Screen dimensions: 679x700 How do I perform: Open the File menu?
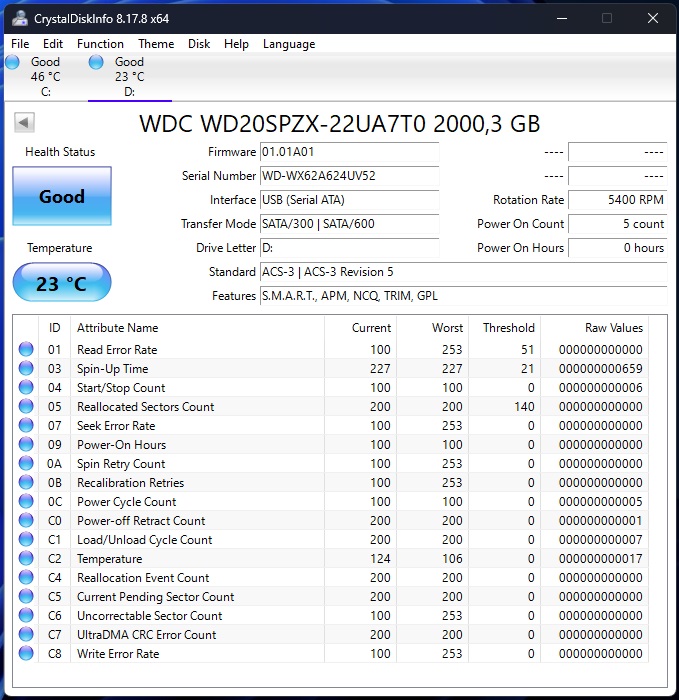coord(20,44)
